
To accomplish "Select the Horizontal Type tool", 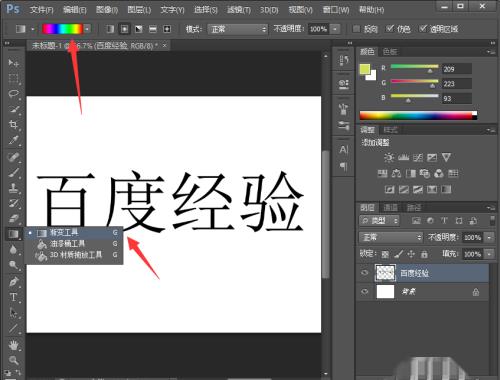I will (13, 297).
